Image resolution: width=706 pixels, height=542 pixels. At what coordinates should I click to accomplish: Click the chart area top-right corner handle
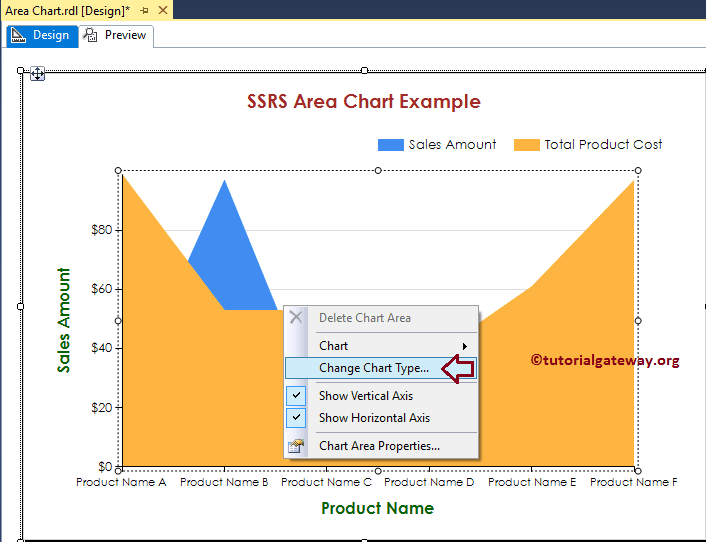coord(638,170)
